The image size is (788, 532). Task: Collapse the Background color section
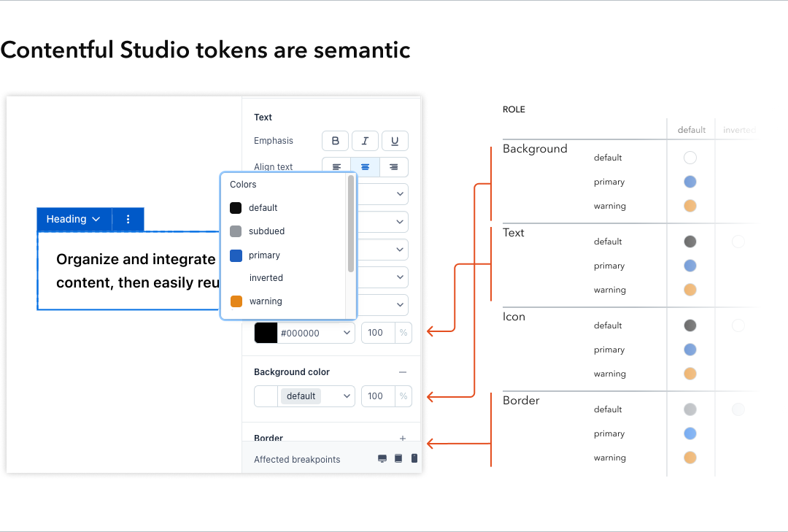[x=402, y=371]
